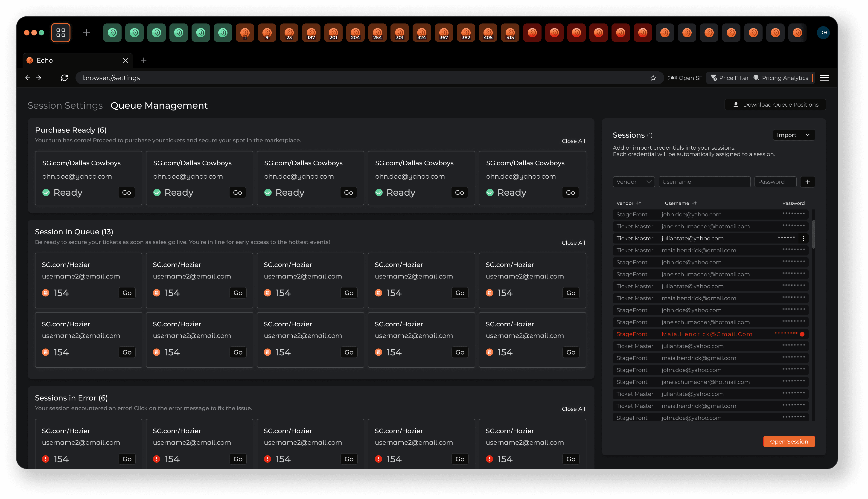Open the Price Filter tool
The height and width of the screenshot is (499, 868).
(x=729, y=78)
